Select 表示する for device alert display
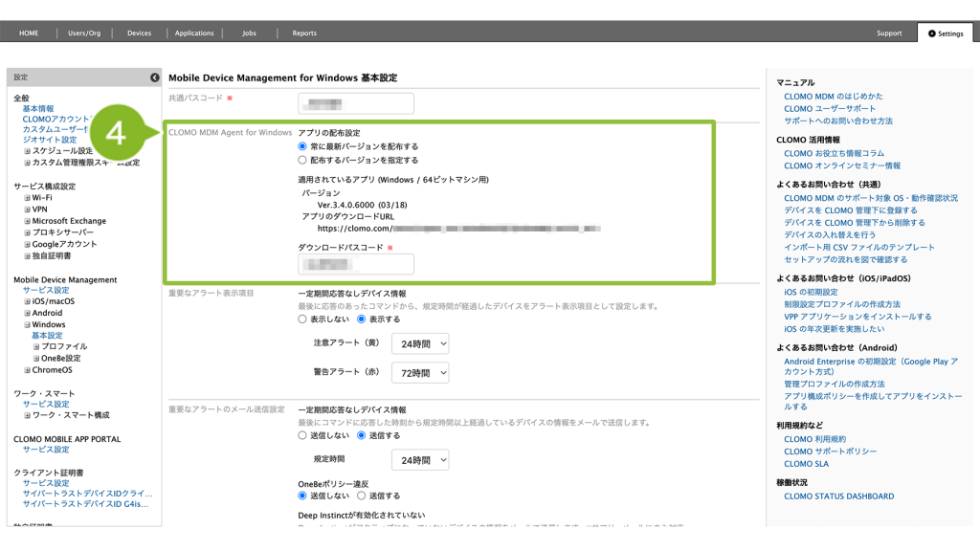 coord(361,320)
